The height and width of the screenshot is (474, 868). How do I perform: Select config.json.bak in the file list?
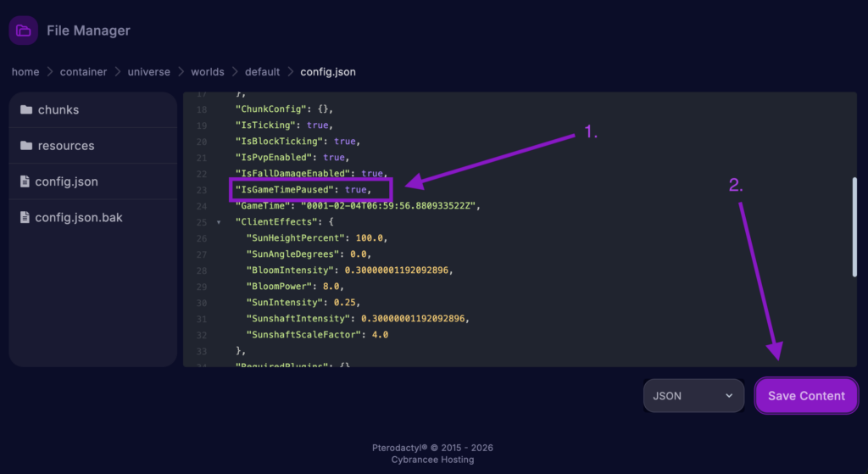(79, 218)
